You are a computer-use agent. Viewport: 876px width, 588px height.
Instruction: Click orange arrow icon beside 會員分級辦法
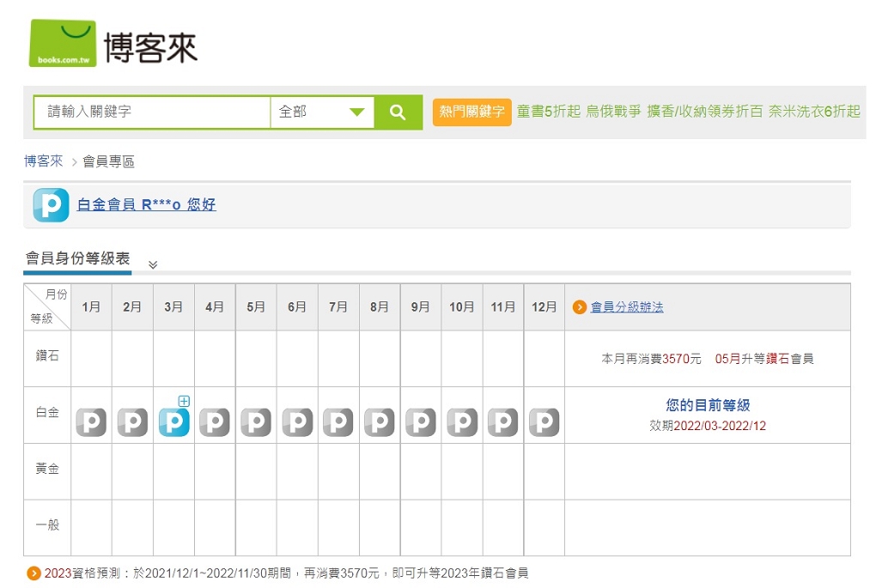click(x=580, y=307)
